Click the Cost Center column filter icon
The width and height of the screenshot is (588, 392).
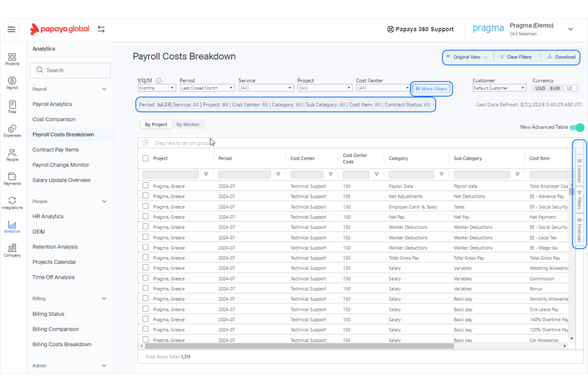tap(331, 174)
